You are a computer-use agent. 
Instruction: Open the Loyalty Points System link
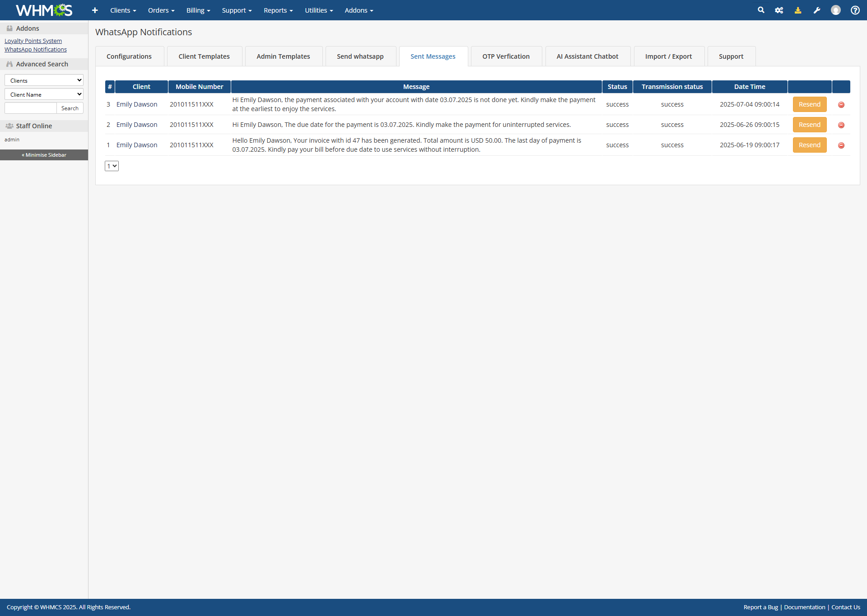click(x=33, y=41)
